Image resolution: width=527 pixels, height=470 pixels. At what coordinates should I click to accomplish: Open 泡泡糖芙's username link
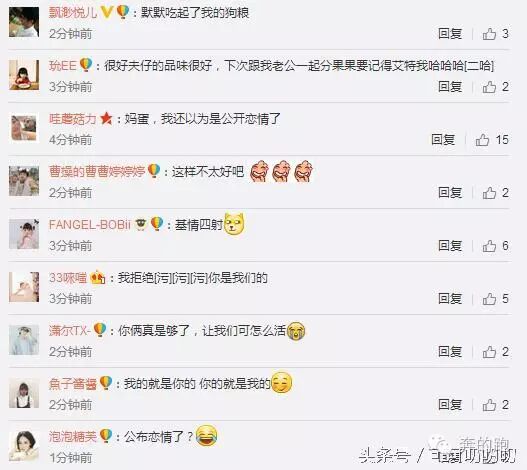(73, 436)
